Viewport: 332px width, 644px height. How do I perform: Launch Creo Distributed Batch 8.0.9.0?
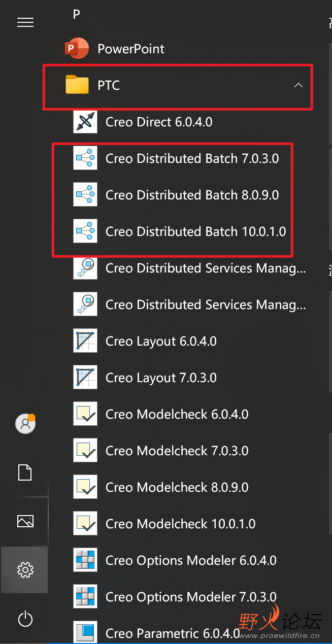point(192,195)
